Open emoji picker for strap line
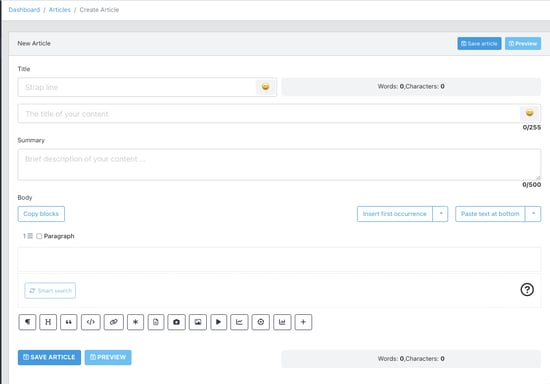 point(266,87)
